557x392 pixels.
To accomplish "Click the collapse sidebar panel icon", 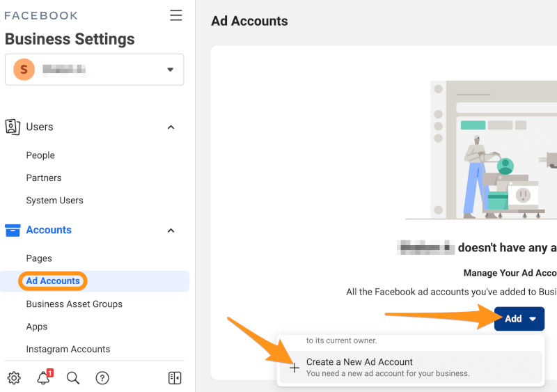I will tap(175, 378).
